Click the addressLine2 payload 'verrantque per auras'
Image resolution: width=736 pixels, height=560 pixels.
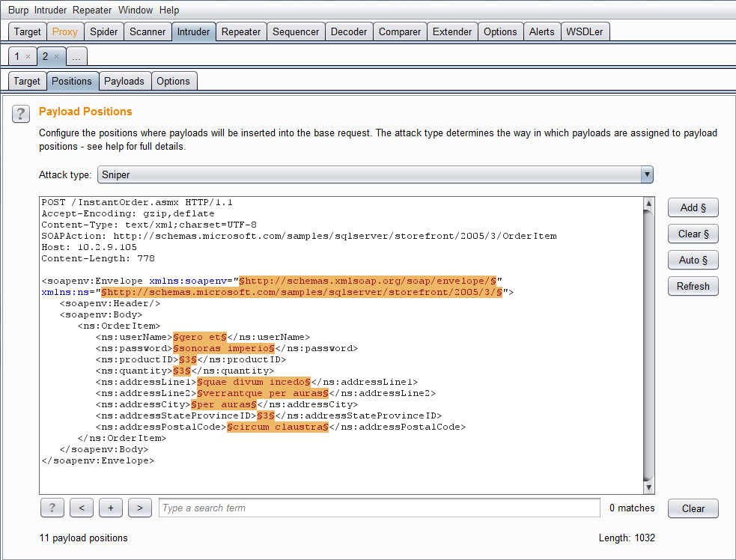click(263, 393)
